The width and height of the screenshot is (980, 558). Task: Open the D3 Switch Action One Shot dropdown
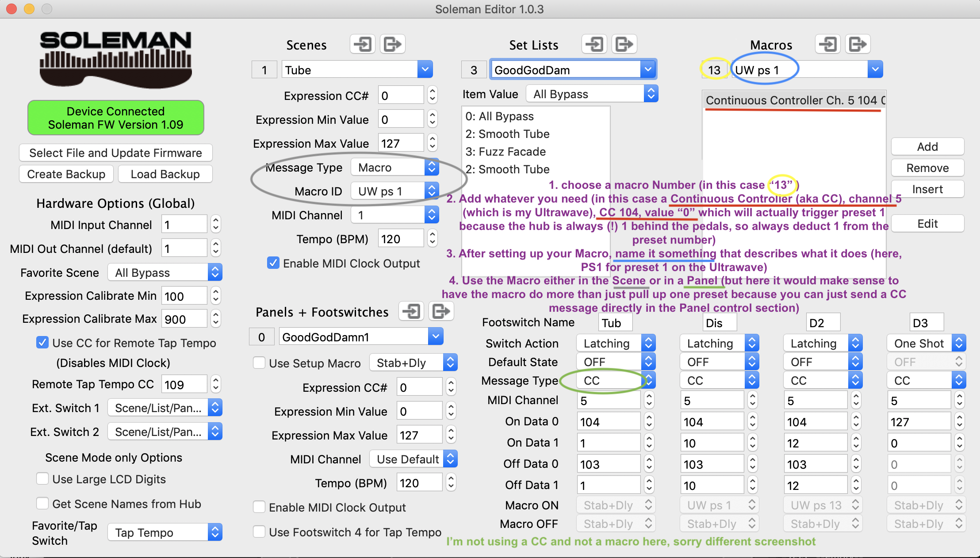tap(926, 343)
